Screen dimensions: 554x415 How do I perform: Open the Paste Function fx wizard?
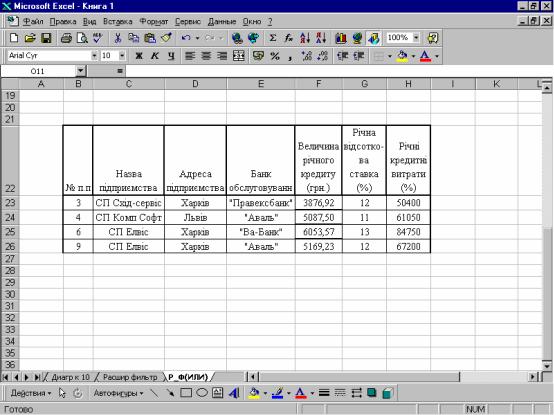[289, 38]
